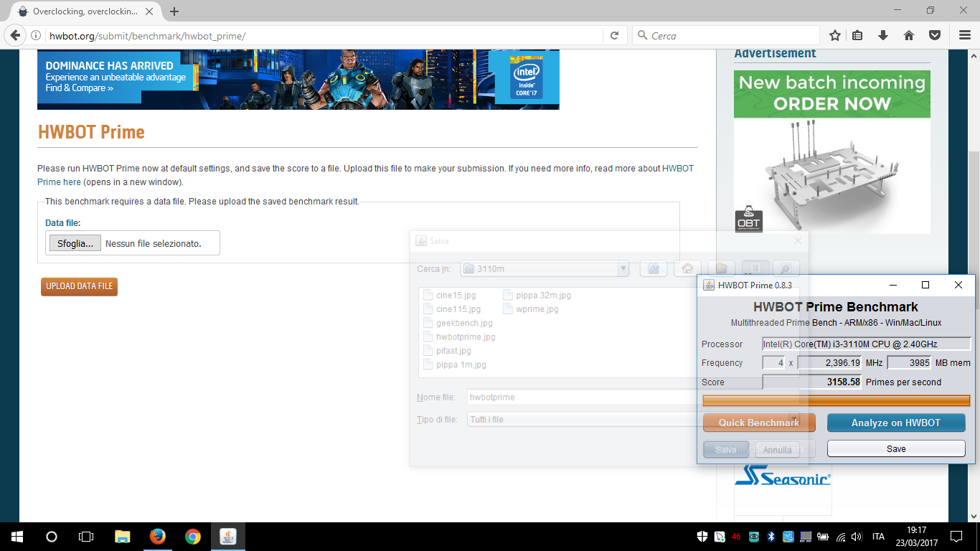Open the Bluetooth tray icon
Image resolution: width=980 pixels, height=551 pixels.
tap(771, 537)
